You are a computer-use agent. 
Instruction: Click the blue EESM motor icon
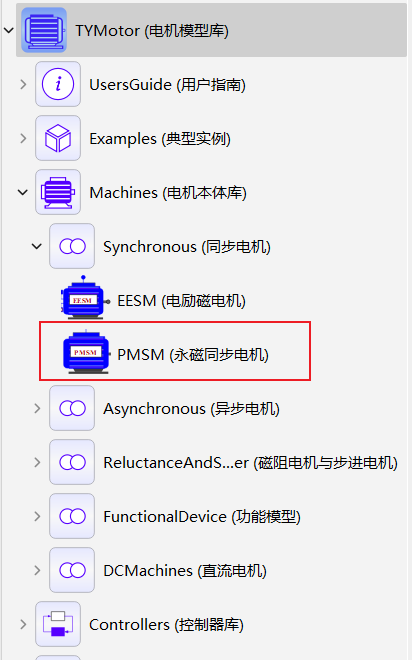(85, 298)
